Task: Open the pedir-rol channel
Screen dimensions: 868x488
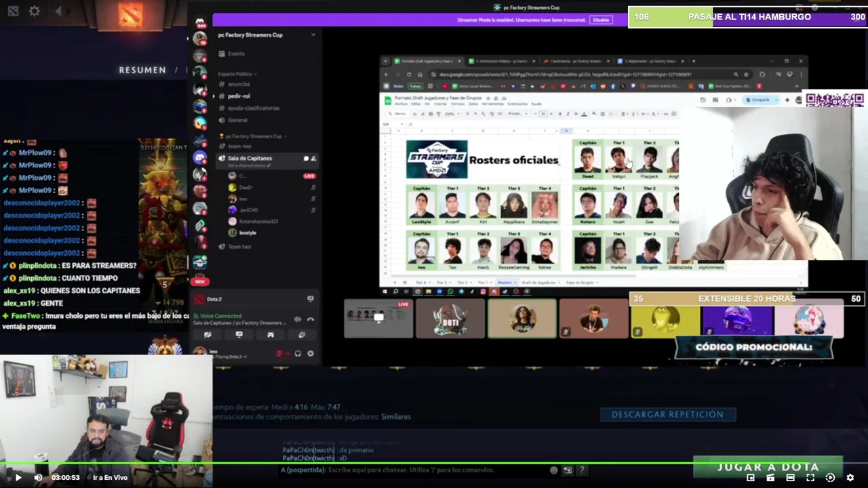Action: pos(239,96)
